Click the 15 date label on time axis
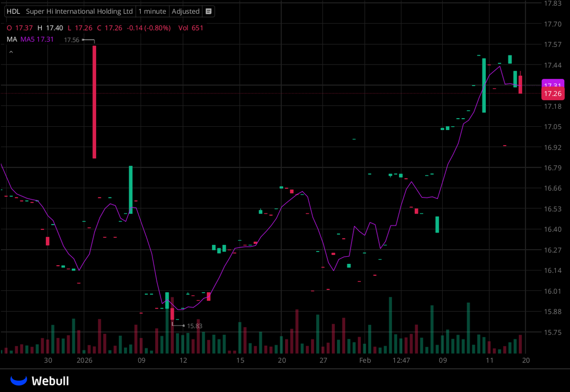 click(240, 360)
